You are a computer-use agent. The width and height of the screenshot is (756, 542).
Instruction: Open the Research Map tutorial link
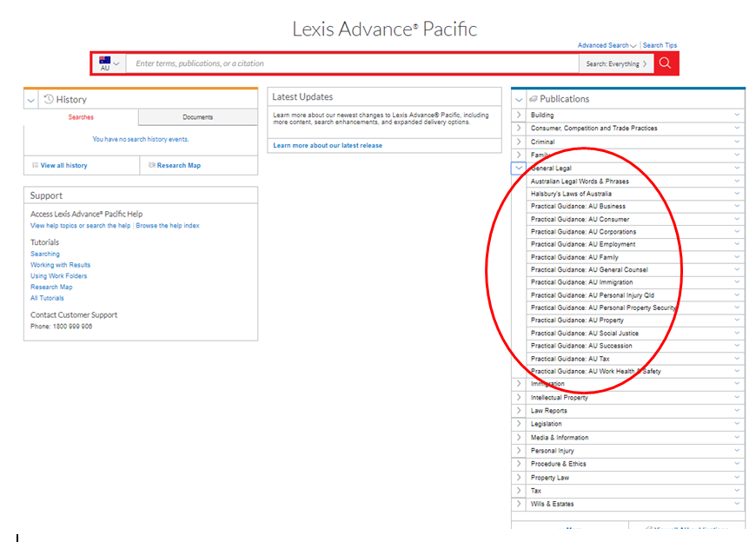51,288
